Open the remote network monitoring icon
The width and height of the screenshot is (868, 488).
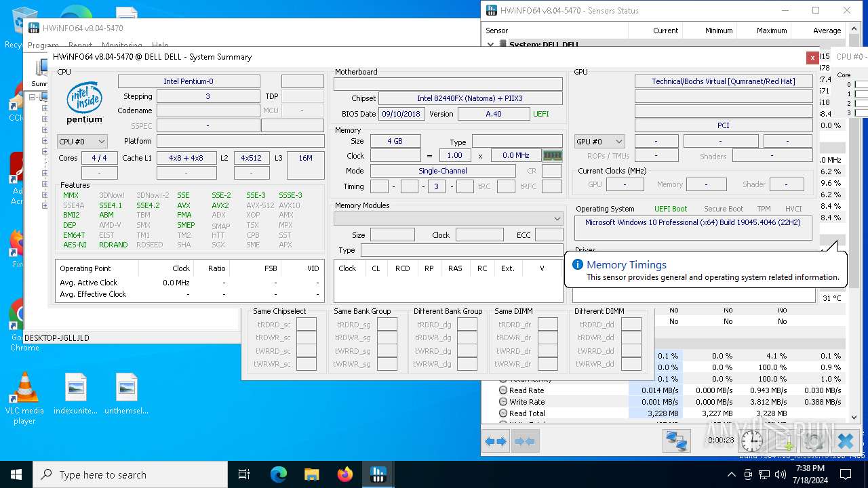point(676,441)
